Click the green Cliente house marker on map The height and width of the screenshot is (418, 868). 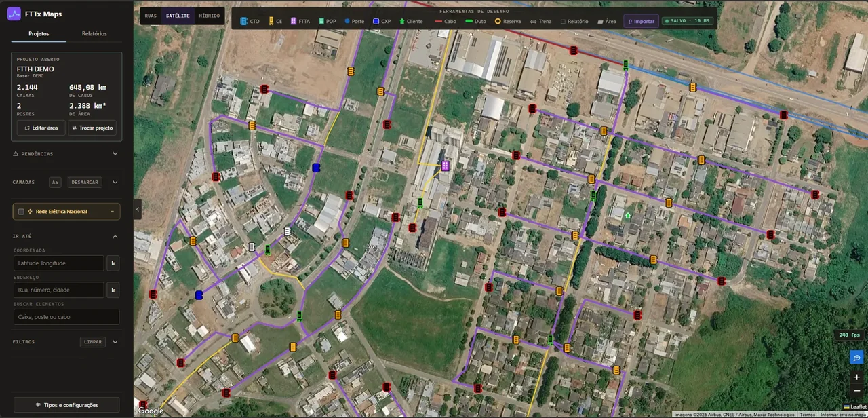[x=628, y=216]
